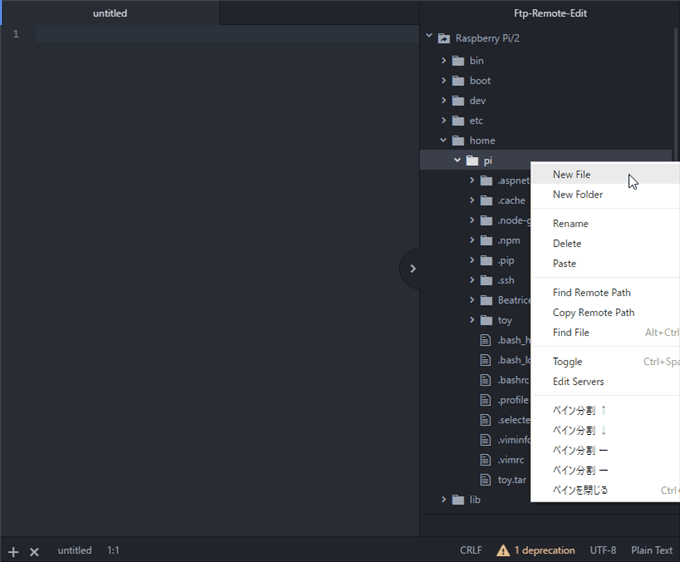Expand the .cache folder chevron

point(472,200)
